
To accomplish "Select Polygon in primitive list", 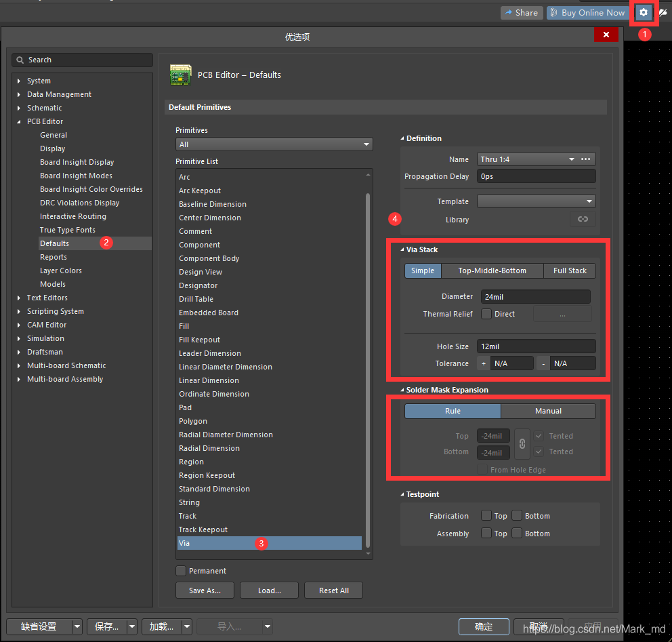I will [x=193, y=421].
